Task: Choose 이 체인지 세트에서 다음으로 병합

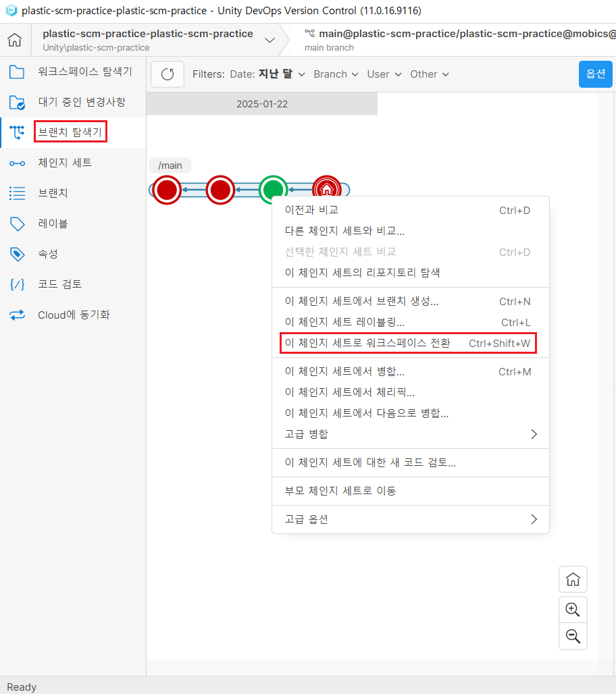Action: point(411,413)
